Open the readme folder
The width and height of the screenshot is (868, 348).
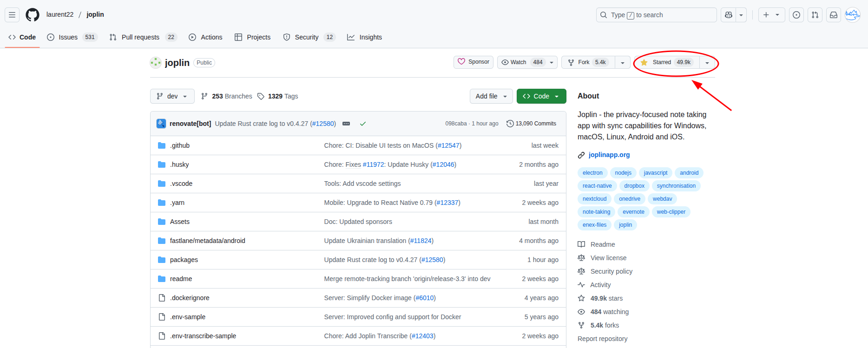tap(181, 279)
